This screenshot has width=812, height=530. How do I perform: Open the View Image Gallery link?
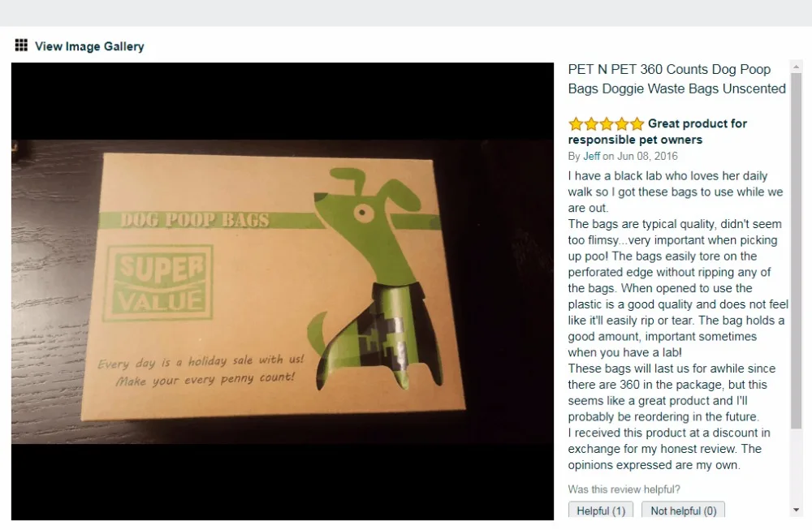(x=89, y=46)
